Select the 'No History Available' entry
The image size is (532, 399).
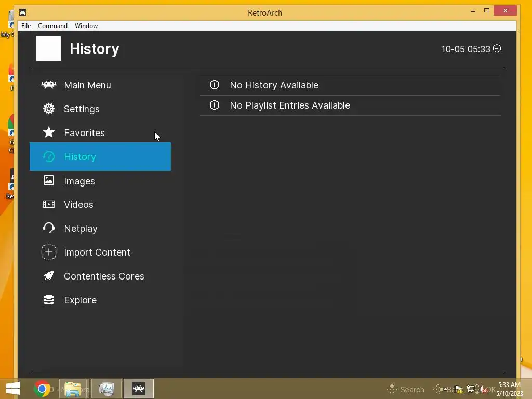pyautogui.click(x=350, y=85)
